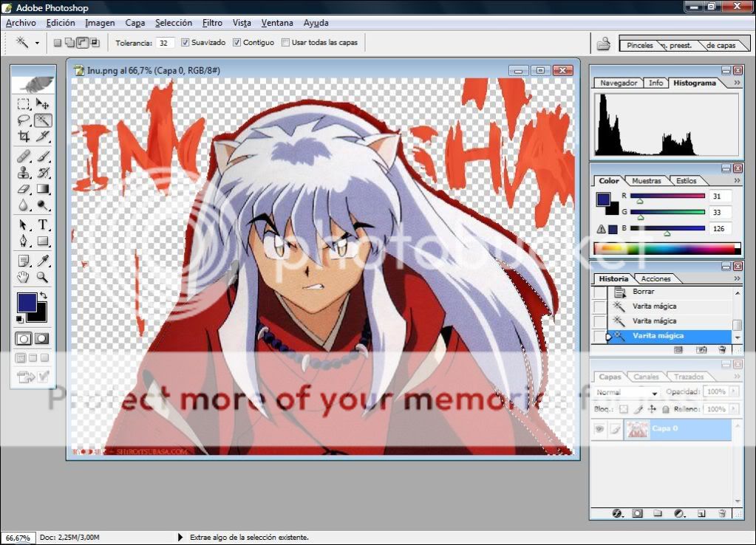Hide Capa 0 with the eye icon
The width and height of the screenshot is (756, 545).
pos(599,429)
